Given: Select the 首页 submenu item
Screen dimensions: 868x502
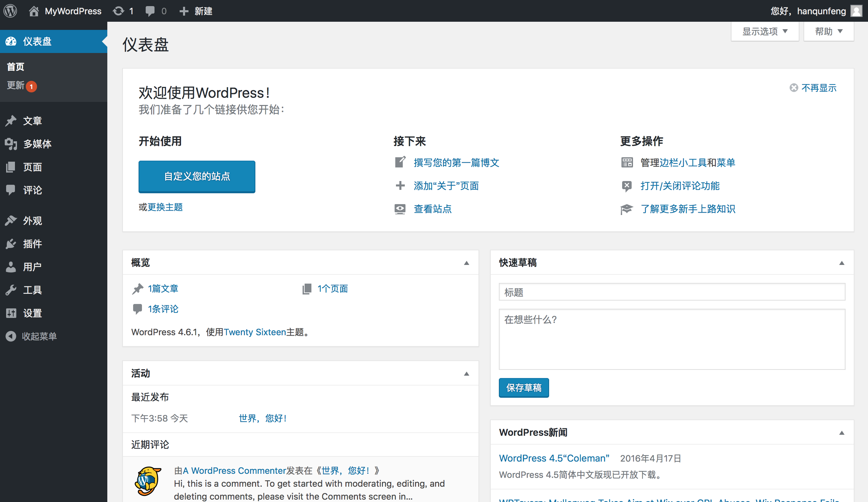Looking at the screenshot, I should coord(16,67).
